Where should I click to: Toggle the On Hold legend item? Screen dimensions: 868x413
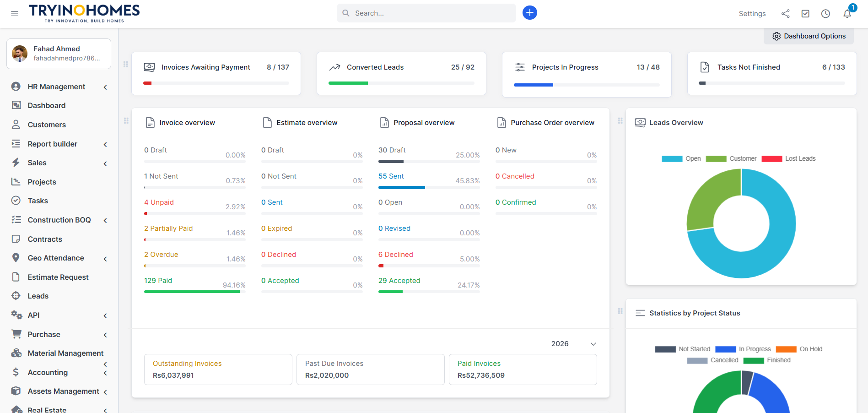(799, 349)
